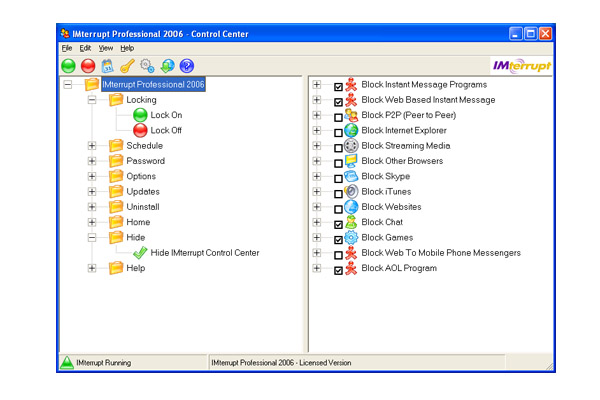This screenshot has width=600, height=400.
Task: Uncheck Block Instant Message Programs checkbox
Action: pyautogui.click(x=338, y=87)
